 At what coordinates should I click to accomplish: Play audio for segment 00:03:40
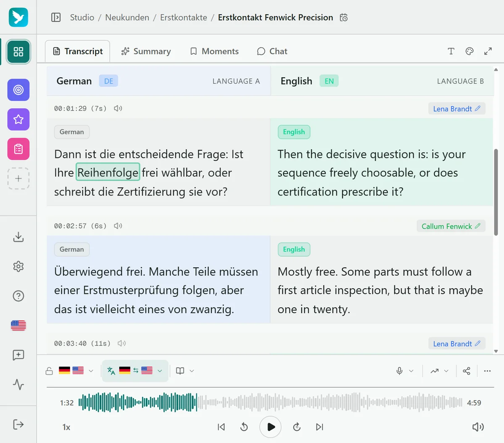coord(121,343)
